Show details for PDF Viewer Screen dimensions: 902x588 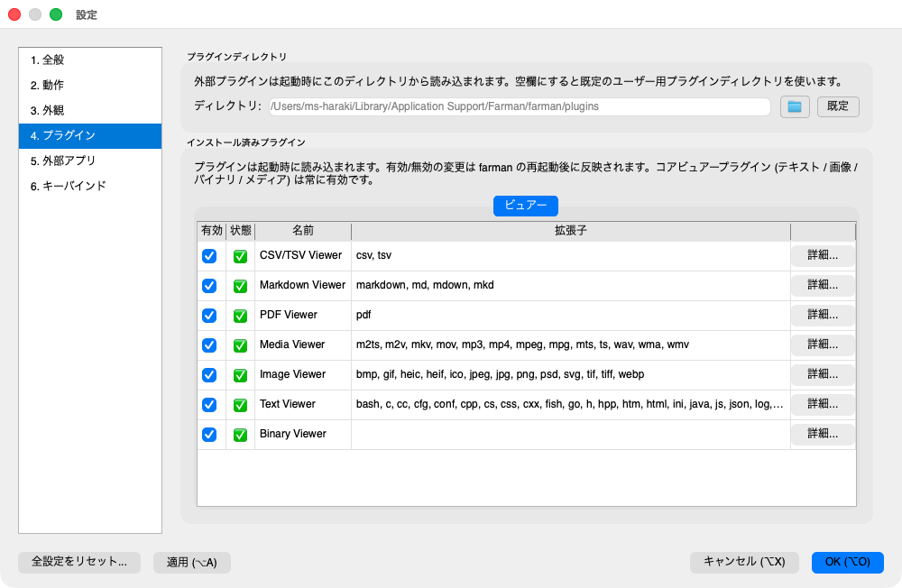[823, 316]
